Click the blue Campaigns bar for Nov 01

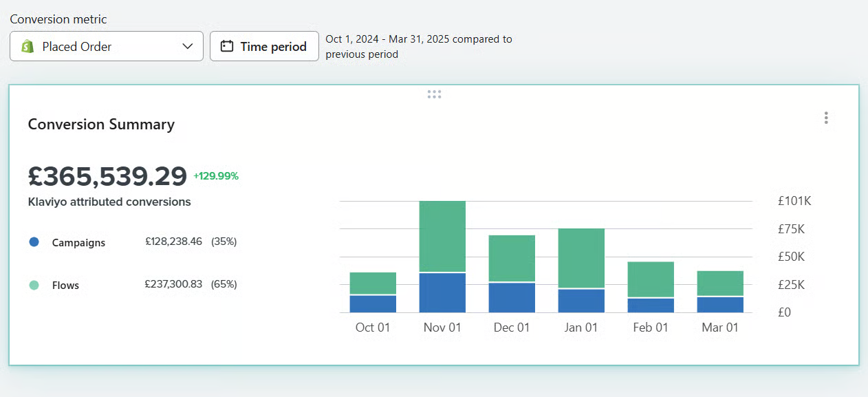442,293
